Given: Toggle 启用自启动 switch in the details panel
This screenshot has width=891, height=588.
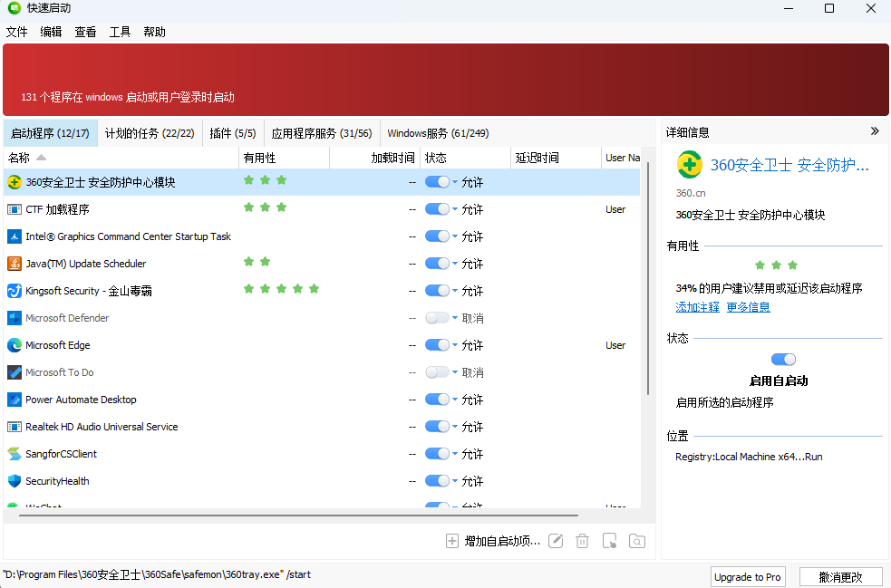Looking at the screenshot, I should tap(783, 359).
